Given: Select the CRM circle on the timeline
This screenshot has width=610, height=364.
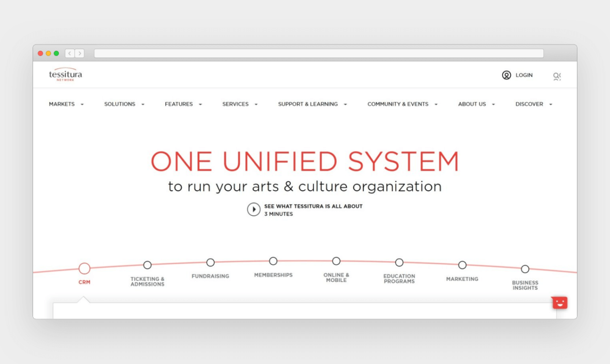Looking at the screenshot, I should (84, 268).
